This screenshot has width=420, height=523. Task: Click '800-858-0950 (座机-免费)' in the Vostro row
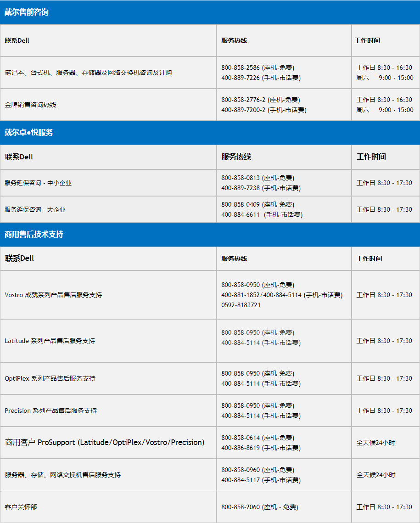(x=258, y=285)
